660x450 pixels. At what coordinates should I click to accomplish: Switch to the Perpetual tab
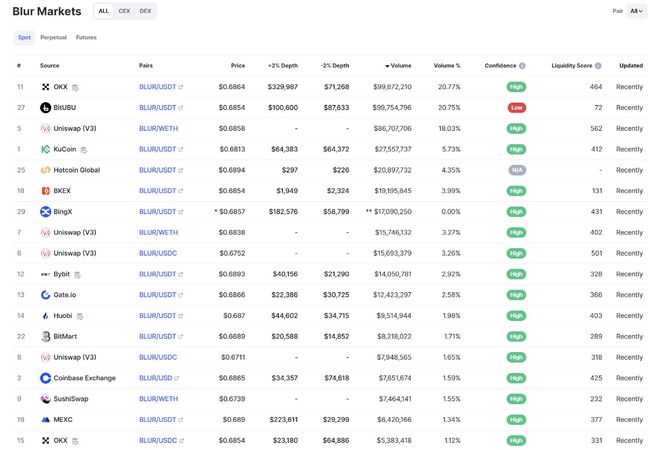[x=53, y=37]
